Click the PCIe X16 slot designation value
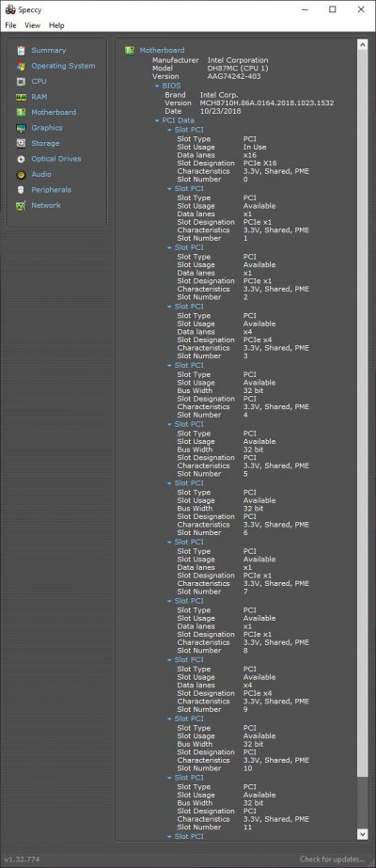Image resolution: width=376 pixels, height=868 pixels. [x=259, y=164]
